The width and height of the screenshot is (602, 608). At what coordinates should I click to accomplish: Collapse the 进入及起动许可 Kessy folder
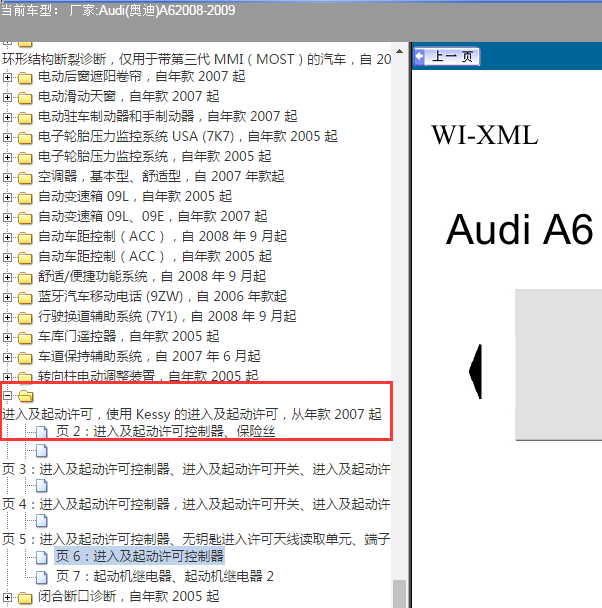click(7, 396)
